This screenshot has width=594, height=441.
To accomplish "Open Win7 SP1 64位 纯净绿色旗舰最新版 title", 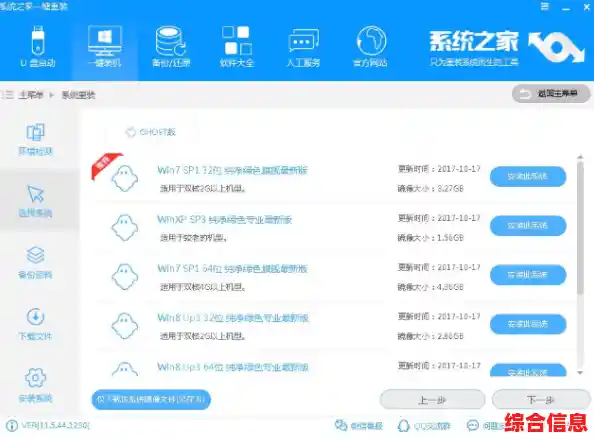I will 232,269.
